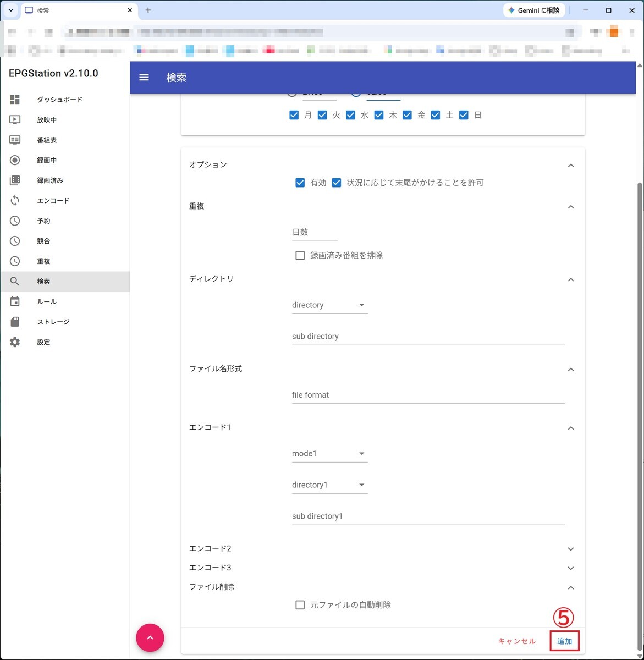Uncheck the 水 weekday checkbox
644x660 pixels.
point(351,115)
